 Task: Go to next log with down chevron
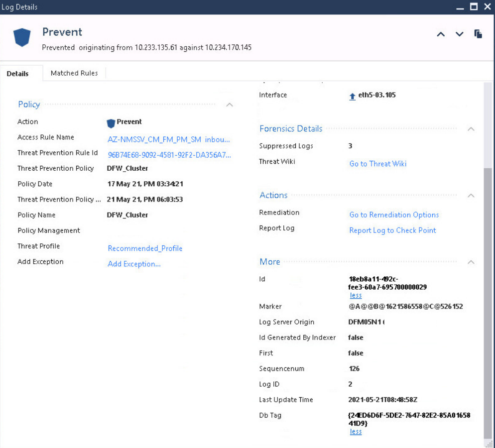coord(459,34)
